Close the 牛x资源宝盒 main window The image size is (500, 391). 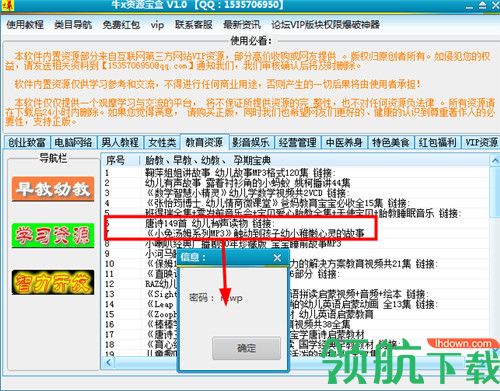[495, 5]
